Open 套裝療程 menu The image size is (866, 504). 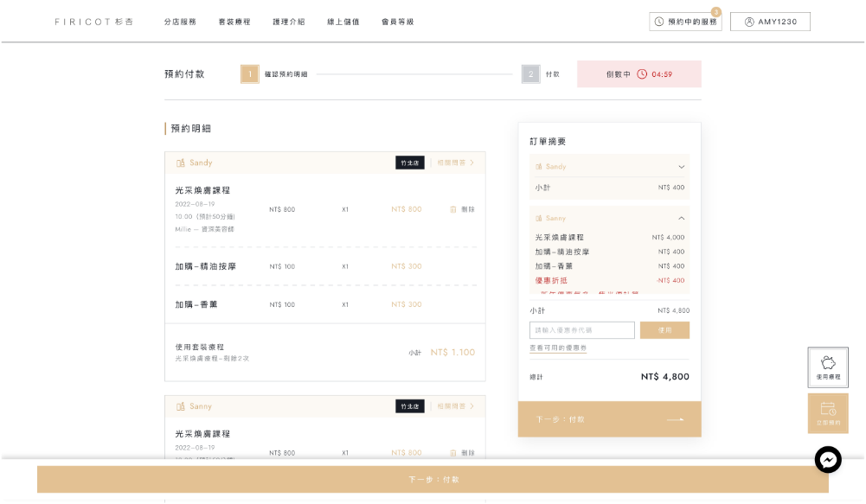pyautogui.click(x=234, y=22)
